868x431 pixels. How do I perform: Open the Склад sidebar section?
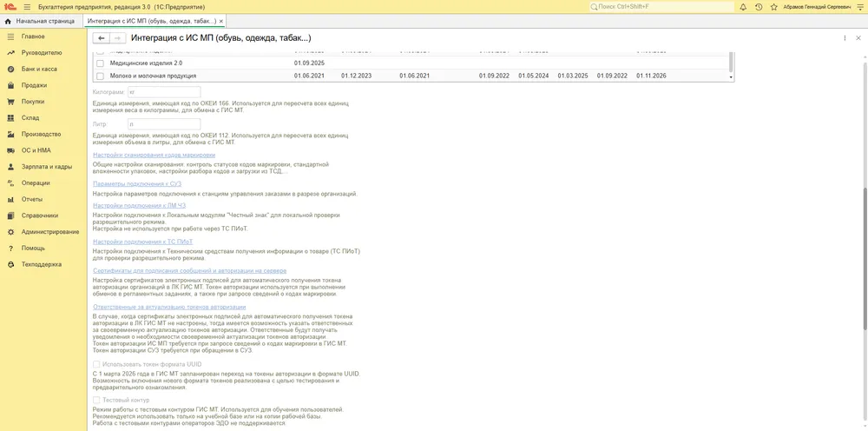coord(30,118)
